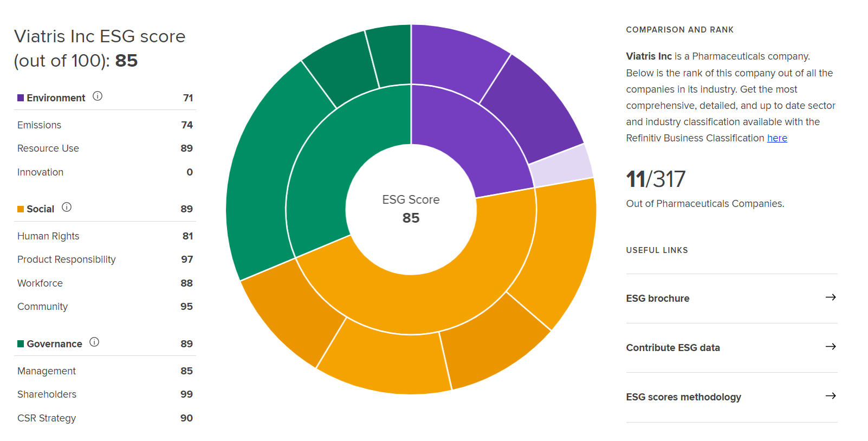
Task: Click the 11/317 rank figure
Action: 656,179
